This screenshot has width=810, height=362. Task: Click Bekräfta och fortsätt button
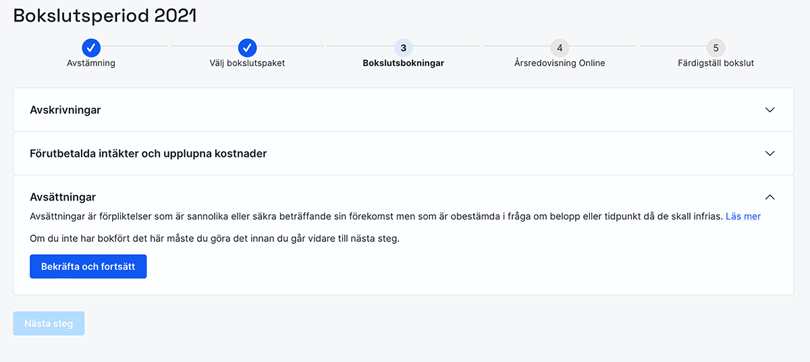[x=88, y=266]
